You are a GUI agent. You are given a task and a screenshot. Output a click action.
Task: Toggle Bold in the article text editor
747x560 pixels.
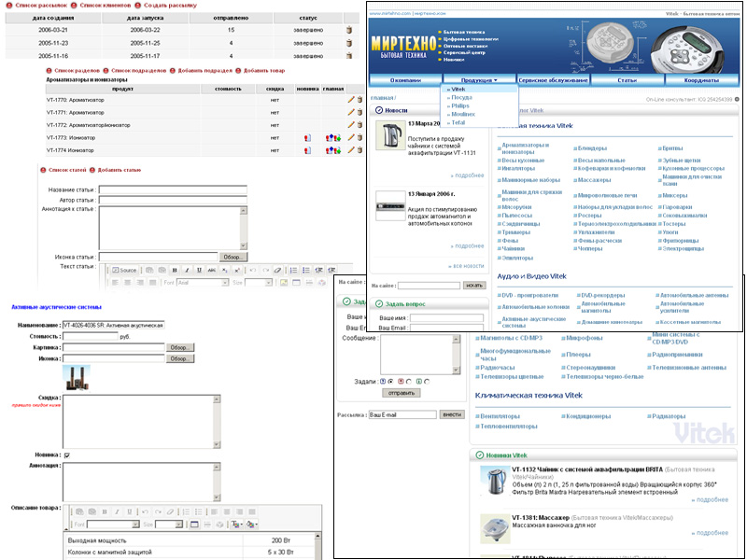click(x=174, y=271)
